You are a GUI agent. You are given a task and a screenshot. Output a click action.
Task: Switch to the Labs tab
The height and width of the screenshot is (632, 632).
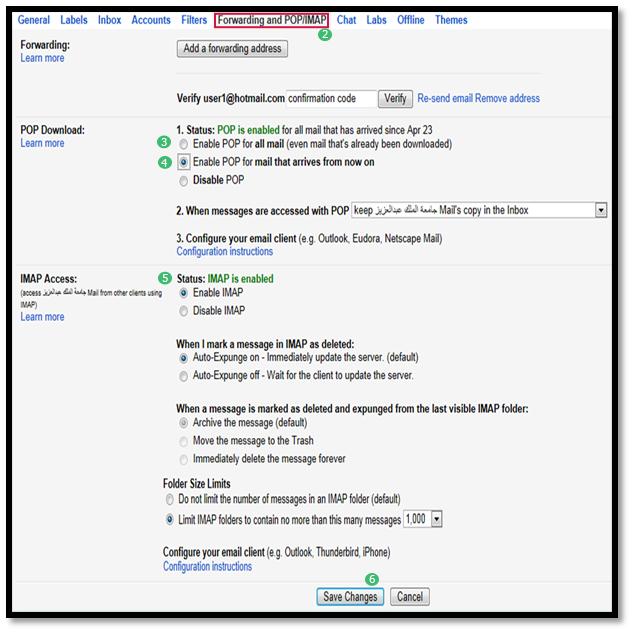tap(376, 20)
